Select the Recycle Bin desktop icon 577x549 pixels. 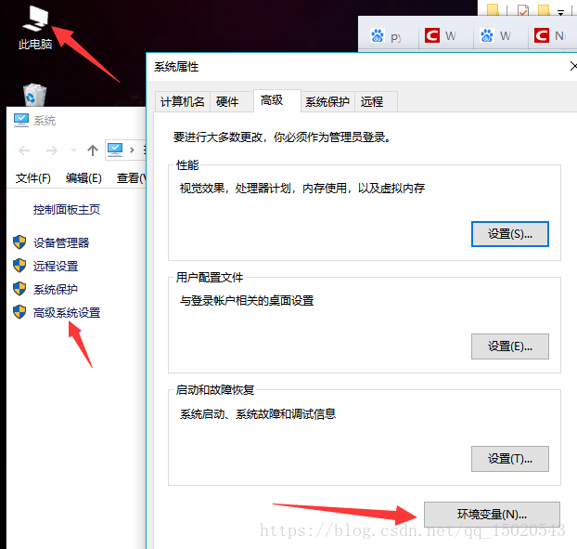(35, 95)
